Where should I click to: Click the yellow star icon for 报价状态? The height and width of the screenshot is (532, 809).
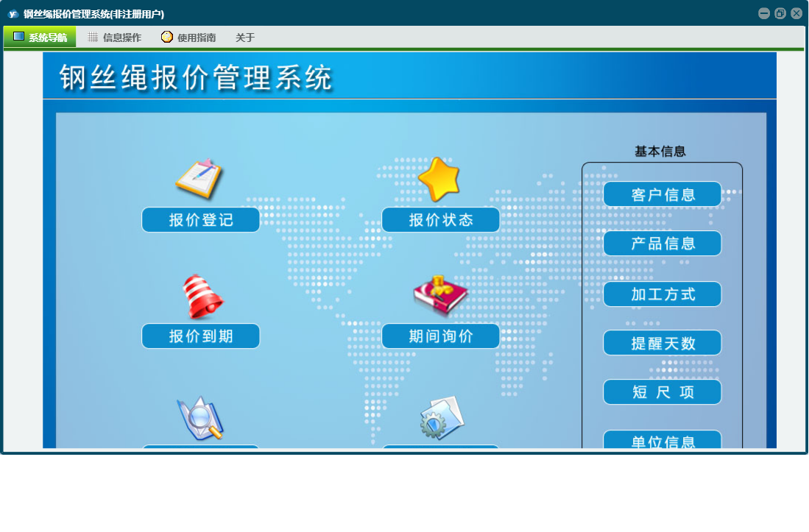click(439, 179)
